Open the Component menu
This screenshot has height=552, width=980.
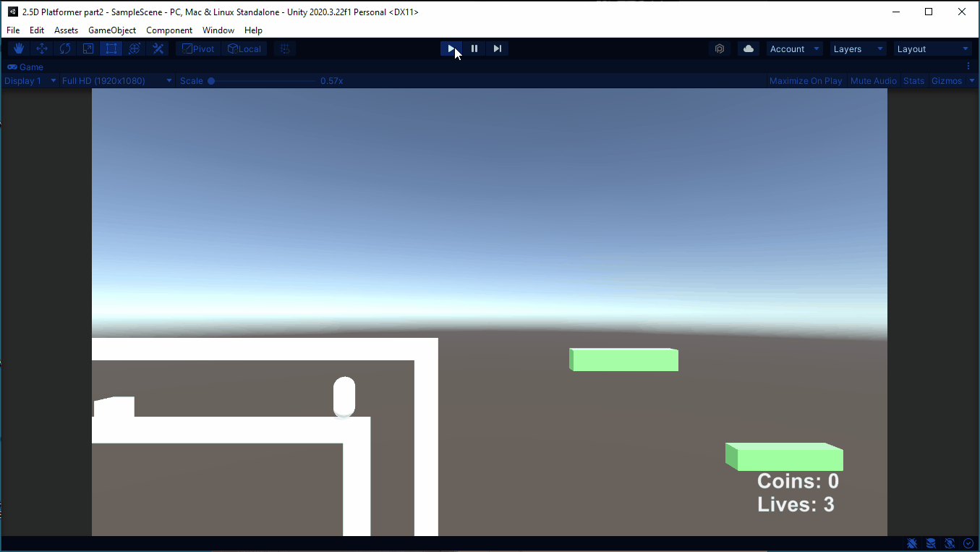[x=169, y=30]
